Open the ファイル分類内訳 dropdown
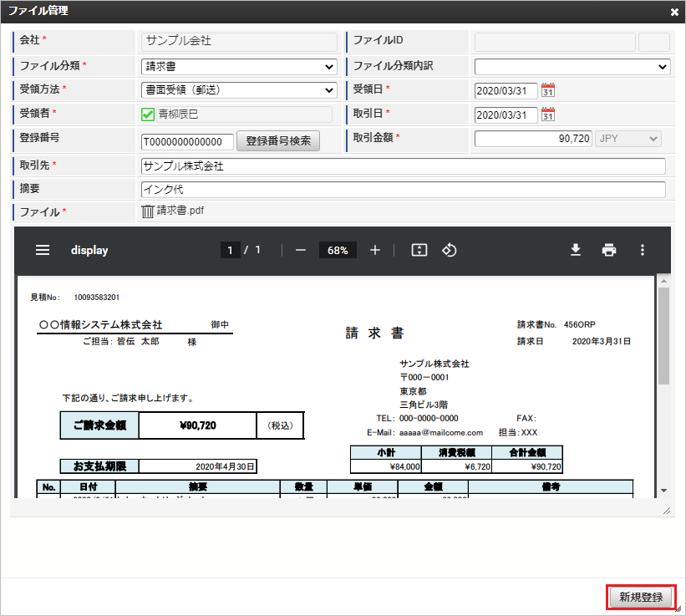This screenshot has height=616, width=686. tap(572, 67)
